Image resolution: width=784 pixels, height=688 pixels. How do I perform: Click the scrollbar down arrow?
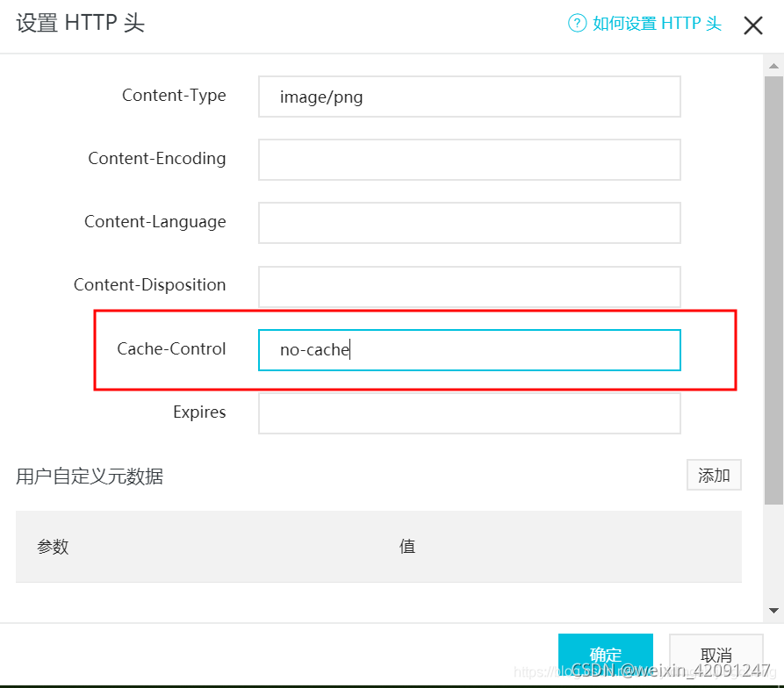773,611
